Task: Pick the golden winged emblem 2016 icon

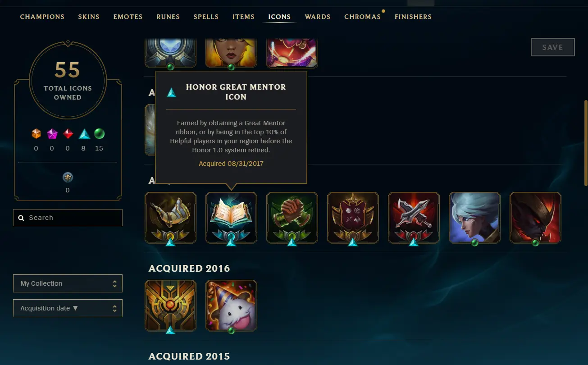Action: (x=170, y=306)
